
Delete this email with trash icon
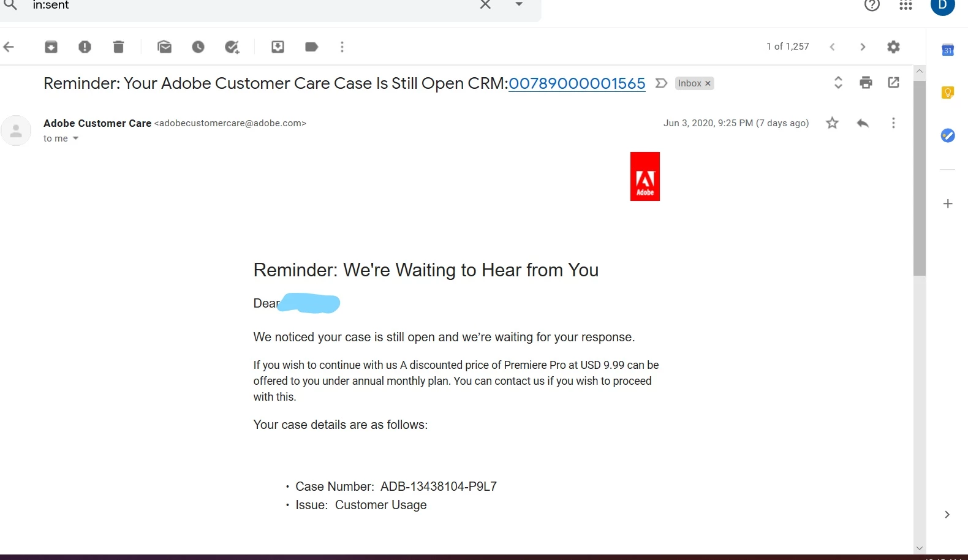(x=118, y=47)
